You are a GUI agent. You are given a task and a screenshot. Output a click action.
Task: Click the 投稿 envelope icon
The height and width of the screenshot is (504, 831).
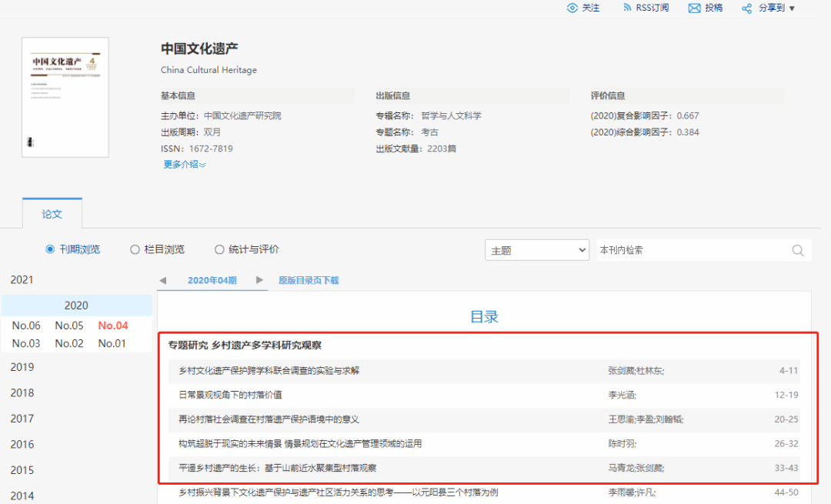694,8
